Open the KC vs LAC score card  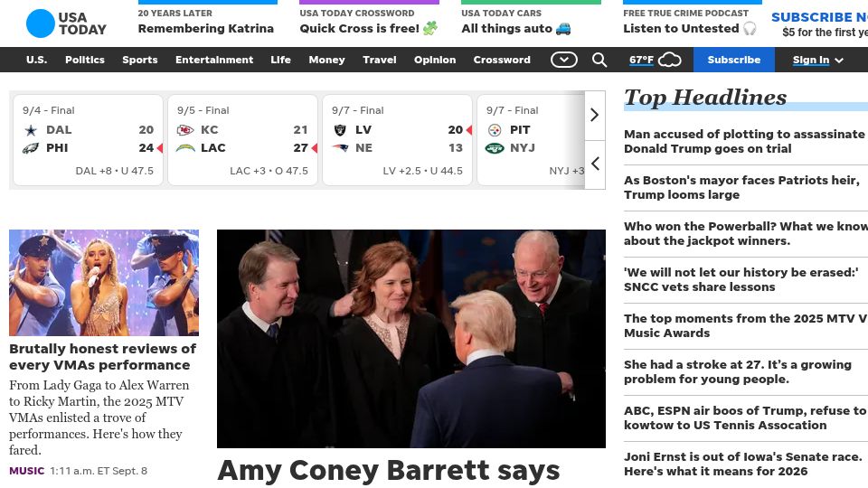(242, 140)
